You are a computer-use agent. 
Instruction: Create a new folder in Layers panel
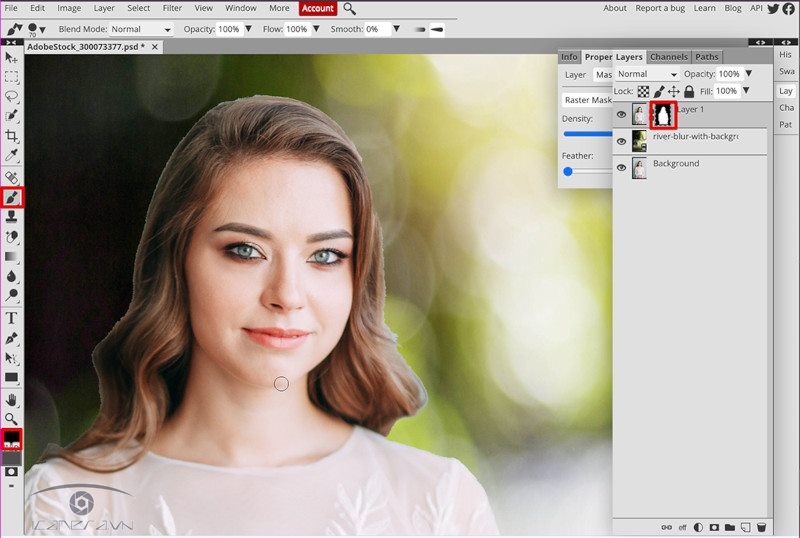[x=730, y=527]
